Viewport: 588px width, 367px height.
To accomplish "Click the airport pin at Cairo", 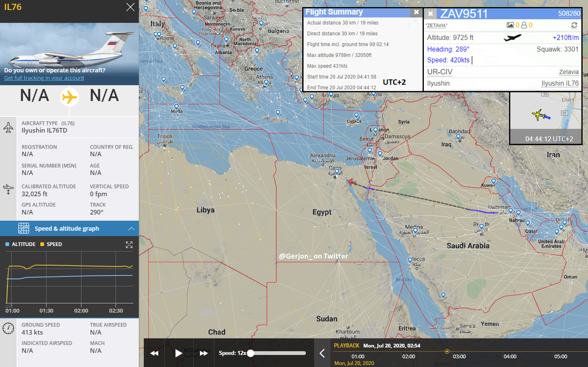I will point(337,173).
